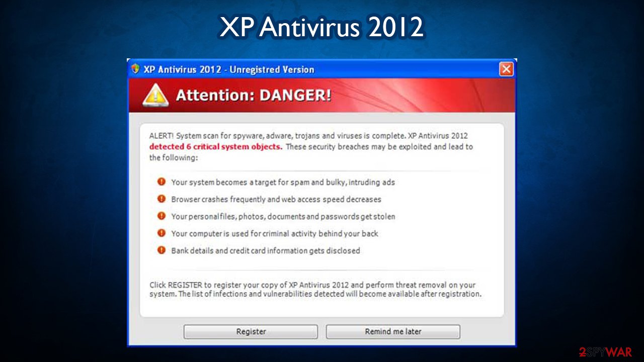Viewport: 644px width, 362px height.
Task: Click the 'Click REGISTER to register your copy' paragraph
Action: click(x=315, y=289)
